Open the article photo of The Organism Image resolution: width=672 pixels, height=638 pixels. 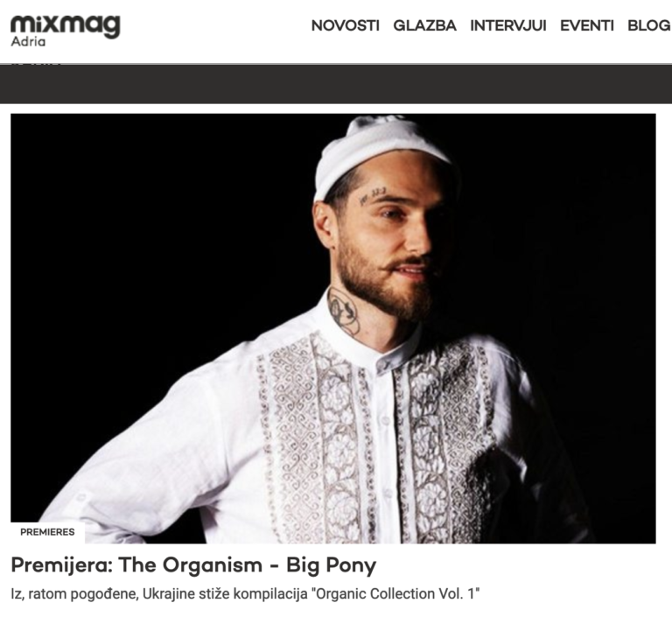[333, 328]
